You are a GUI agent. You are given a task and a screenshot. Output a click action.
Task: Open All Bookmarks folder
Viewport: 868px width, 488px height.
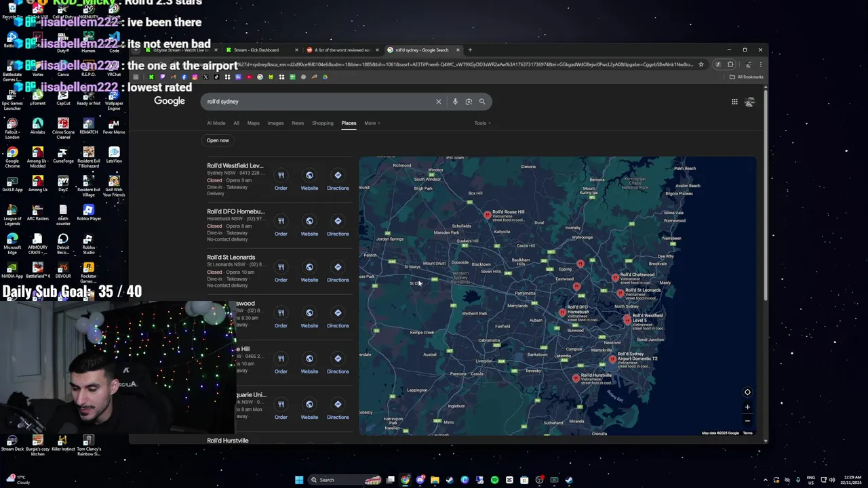(x=746, y=77)
